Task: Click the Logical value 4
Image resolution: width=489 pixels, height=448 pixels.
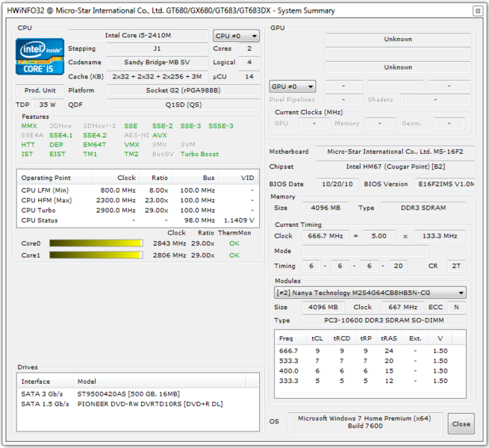Action: point(249,62)
